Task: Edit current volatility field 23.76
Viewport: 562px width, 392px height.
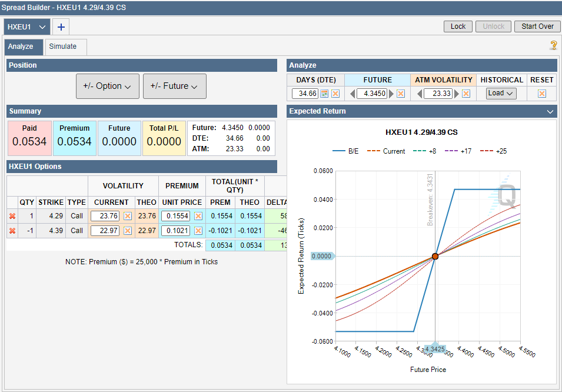Action: click(105, 216)
